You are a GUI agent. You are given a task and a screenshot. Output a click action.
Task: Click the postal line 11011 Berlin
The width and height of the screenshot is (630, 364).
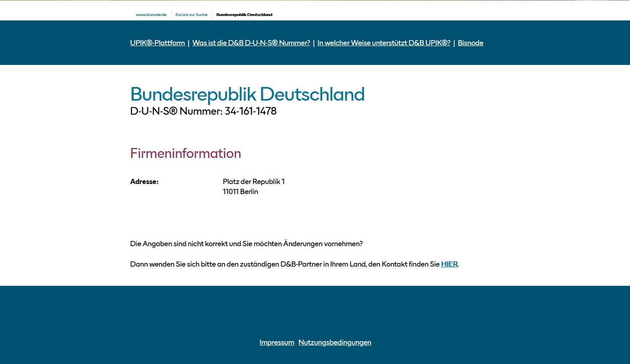click(240, 192)
